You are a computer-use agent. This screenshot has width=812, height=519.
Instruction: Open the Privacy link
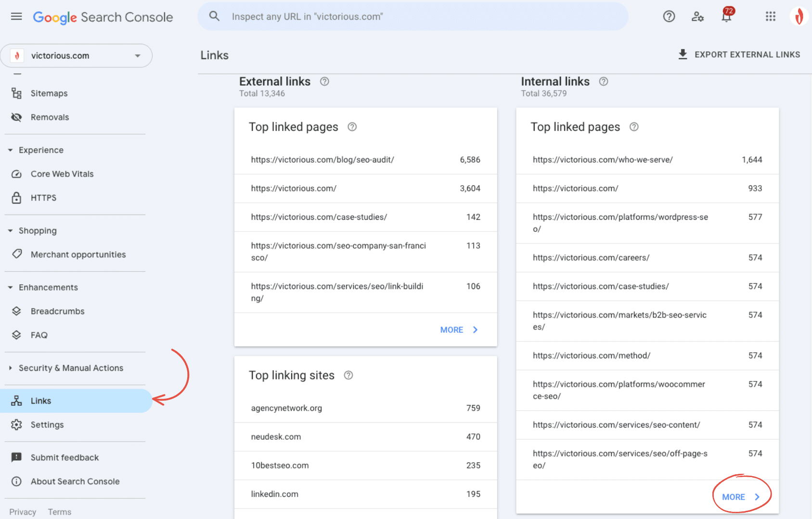[23, 512]
